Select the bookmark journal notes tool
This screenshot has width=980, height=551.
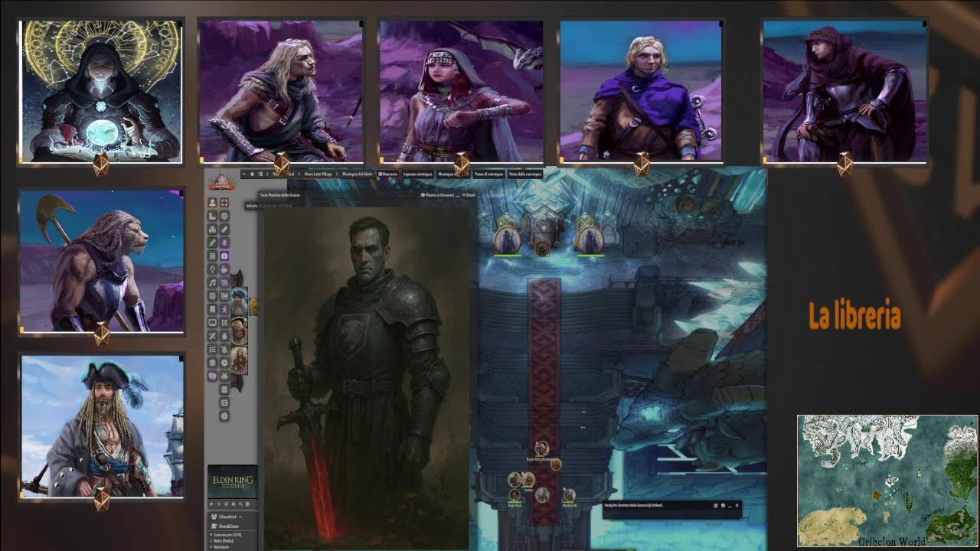coord(212,309)
